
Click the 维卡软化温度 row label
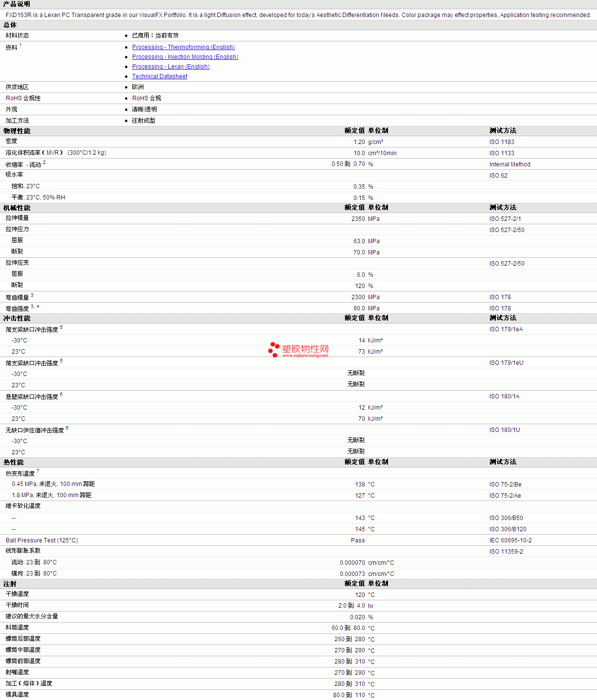[x=23, y=506]
